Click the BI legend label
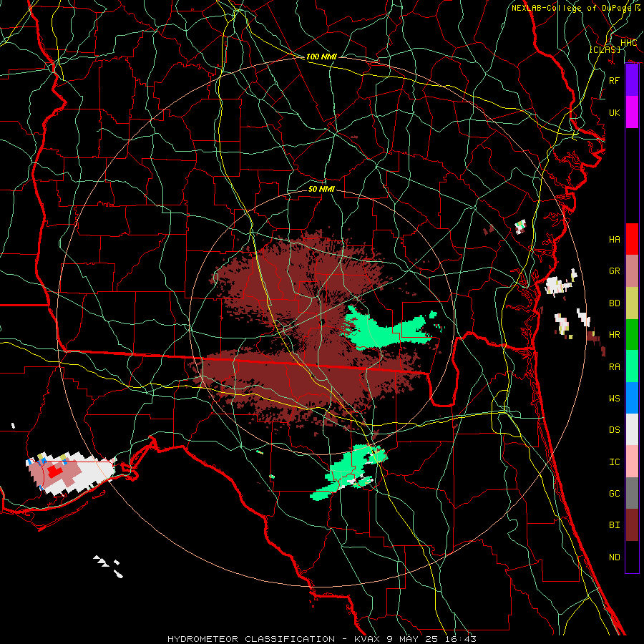Screen dimensions: 644x644 (615, 525)
